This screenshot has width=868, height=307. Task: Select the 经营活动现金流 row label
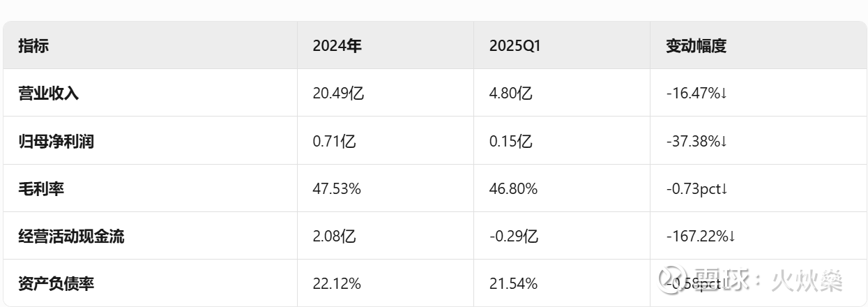tap(72, 237)
